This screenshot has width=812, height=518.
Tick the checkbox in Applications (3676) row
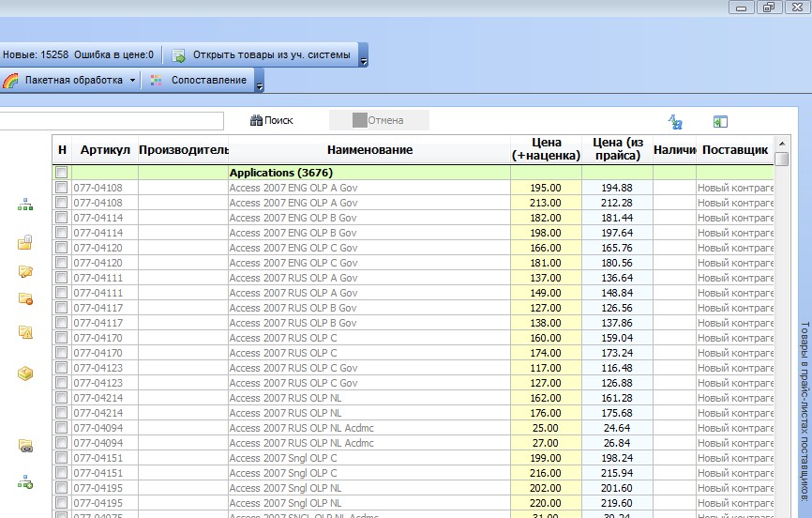(x=62, y=172)
